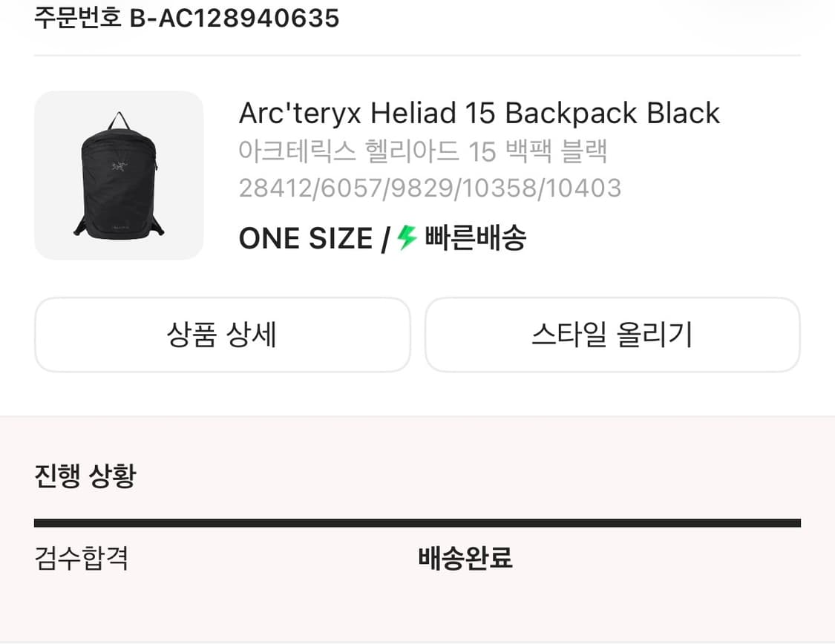Open product "Arc'teryx Heliad 15 Backpack Black"
This screenshot has width=835, height=644.
point(479,113)
